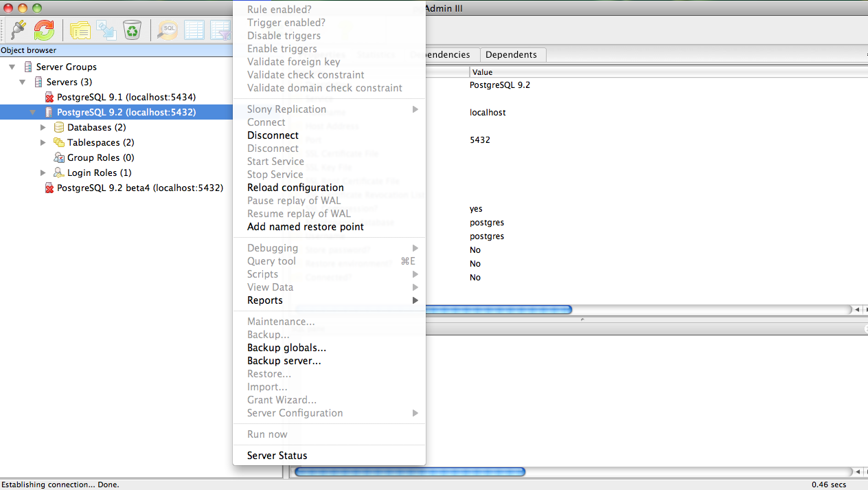This screenshot has width=868, height=490.
Task: Click the recycle bin drop object icon
Action: click(x=132, y=30)
